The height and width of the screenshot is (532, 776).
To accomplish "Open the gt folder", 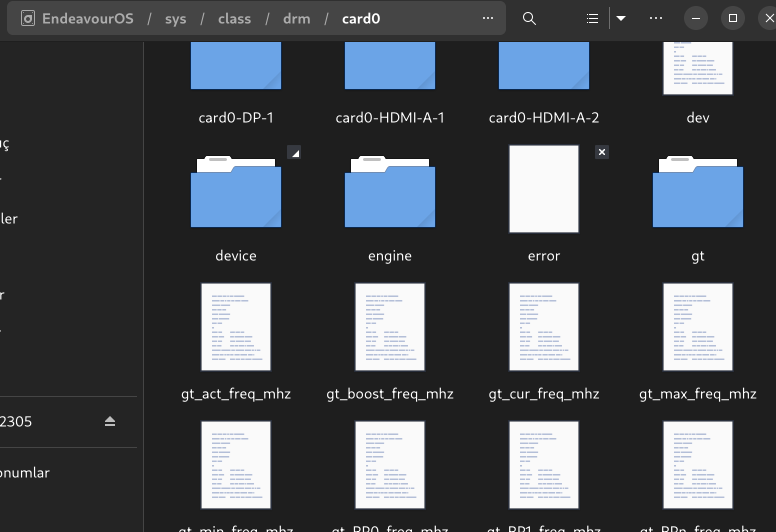I will point(698,192).
